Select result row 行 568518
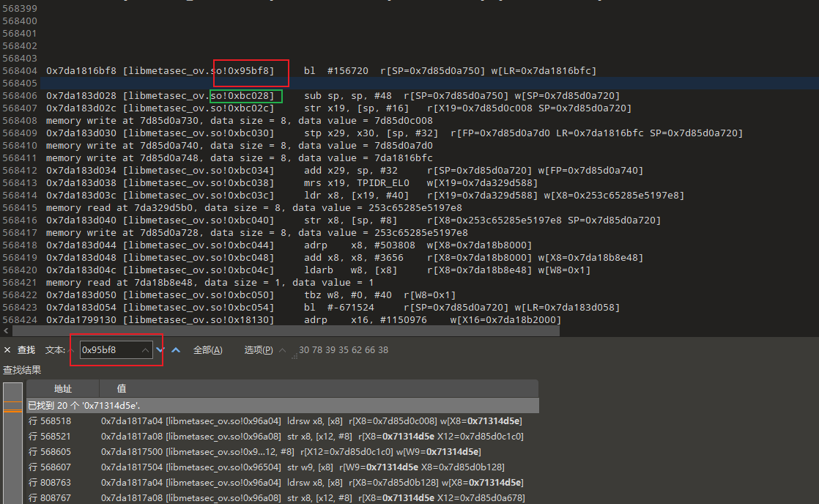The width and height of the screenshot is (819, 504). point(283,421)
